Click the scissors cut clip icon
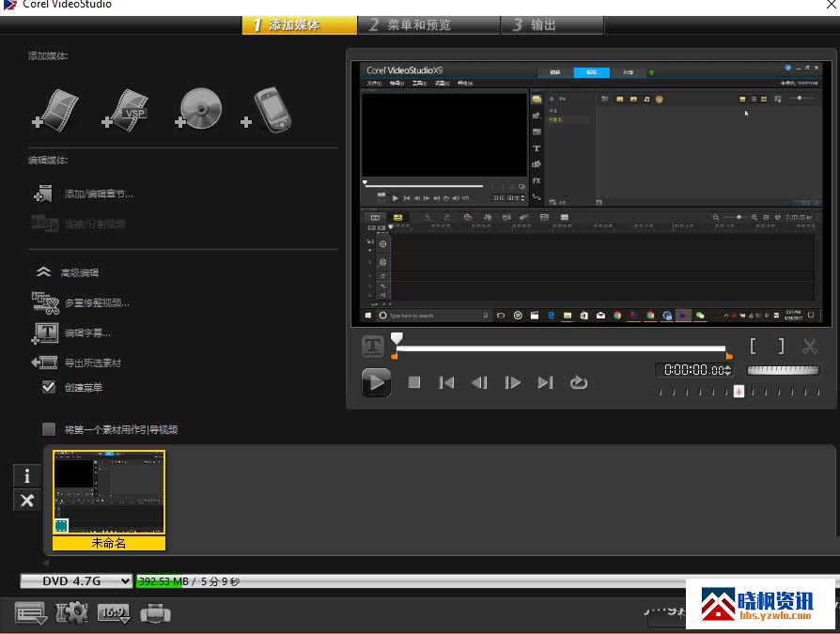This screenshot has width=840, height=634. [x=810, y=347]
